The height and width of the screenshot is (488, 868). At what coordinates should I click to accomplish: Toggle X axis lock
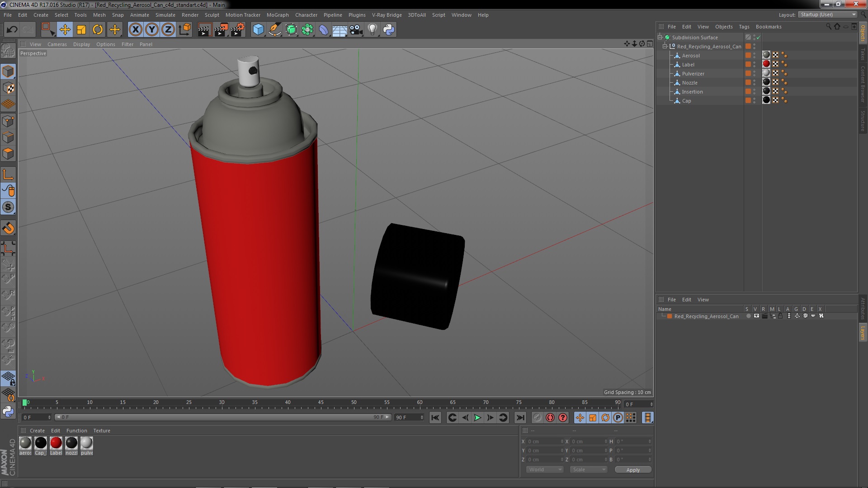click(135, 30)
